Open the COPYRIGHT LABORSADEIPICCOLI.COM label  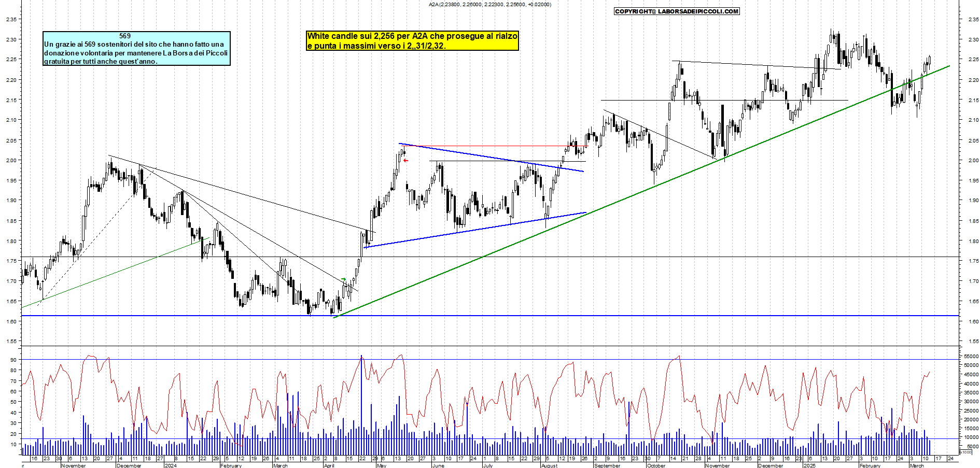(x=677, y=11)
